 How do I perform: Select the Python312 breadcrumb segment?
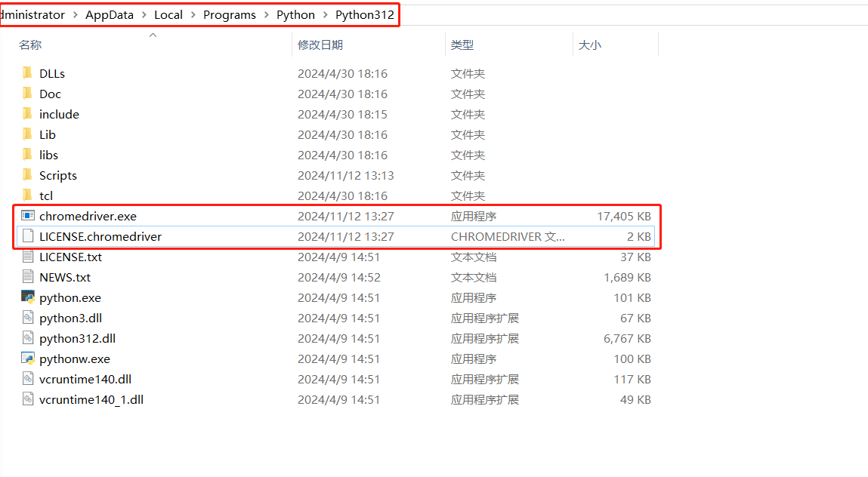[365, 15]
